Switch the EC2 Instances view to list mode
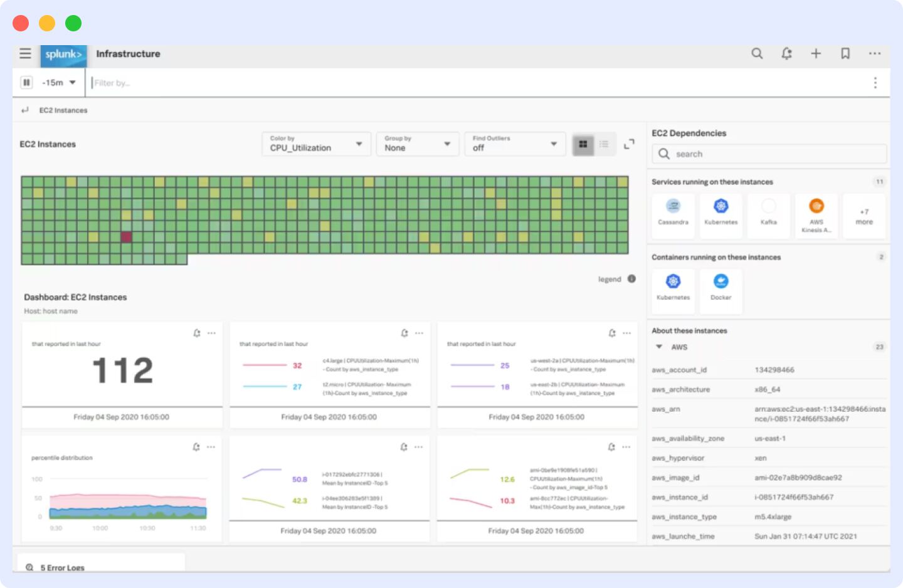 pos(604,144)
